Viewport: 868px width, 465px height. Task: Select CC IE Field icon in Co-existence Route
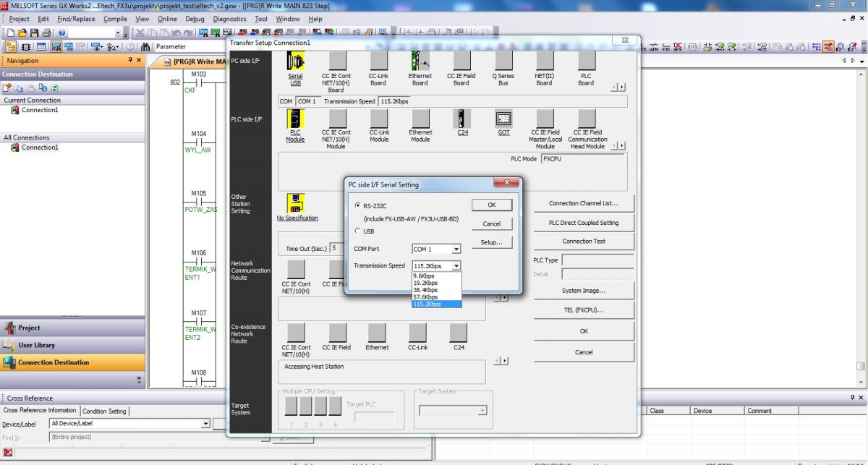336,333
